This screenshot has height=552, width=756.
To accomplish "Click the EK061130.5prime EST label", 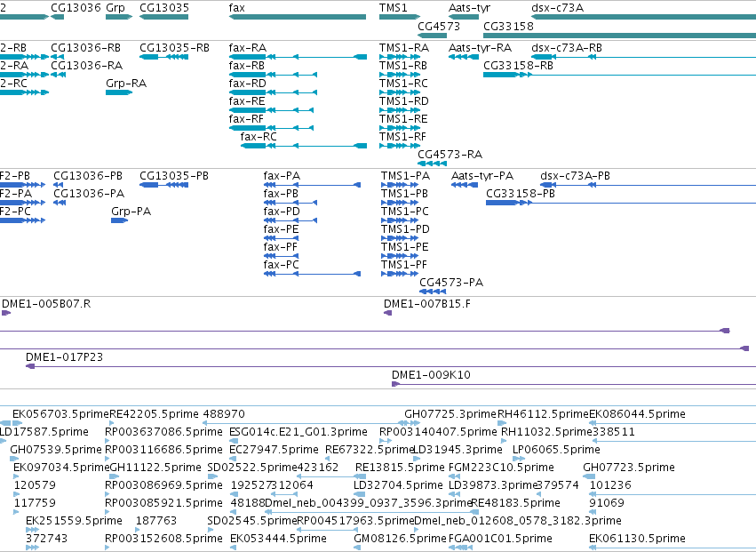I will (x=637, y=539).
